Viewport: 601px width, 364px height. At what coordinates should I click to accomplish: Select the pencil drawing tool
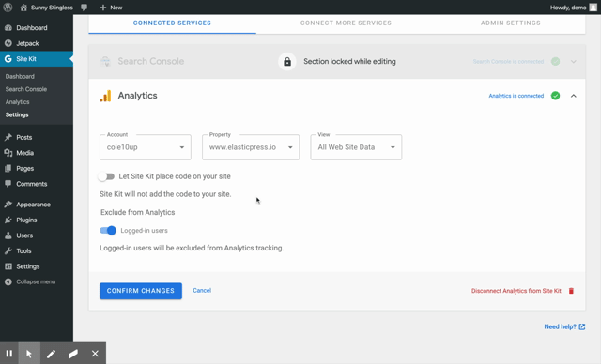51,354
